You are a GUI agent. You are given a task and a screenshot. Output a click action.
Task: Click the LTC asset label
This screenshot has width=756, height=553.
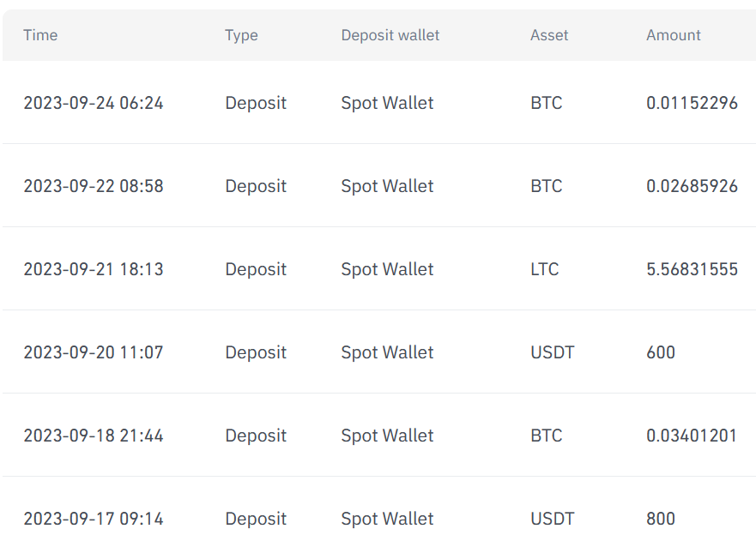544,269
